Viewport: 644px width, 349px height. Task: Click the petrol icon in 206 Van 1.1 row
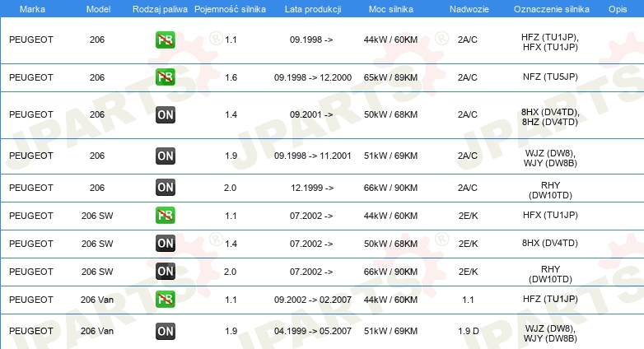point(165,299)
